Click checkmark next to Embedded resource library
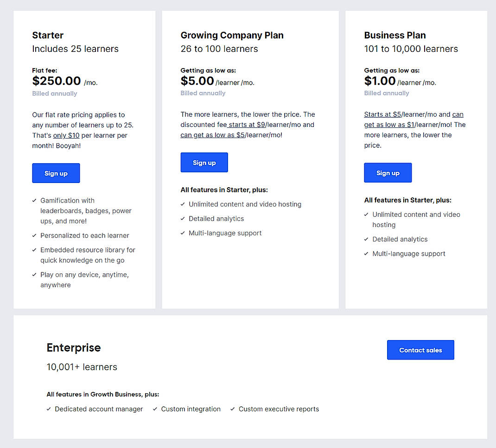 coord(34,250)
